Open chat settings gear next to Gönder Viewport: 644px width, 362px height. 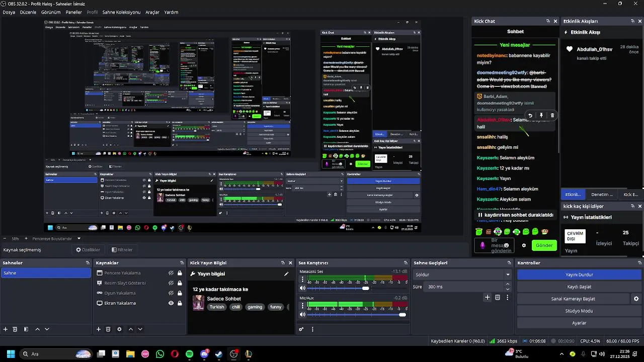pos(524,245)
